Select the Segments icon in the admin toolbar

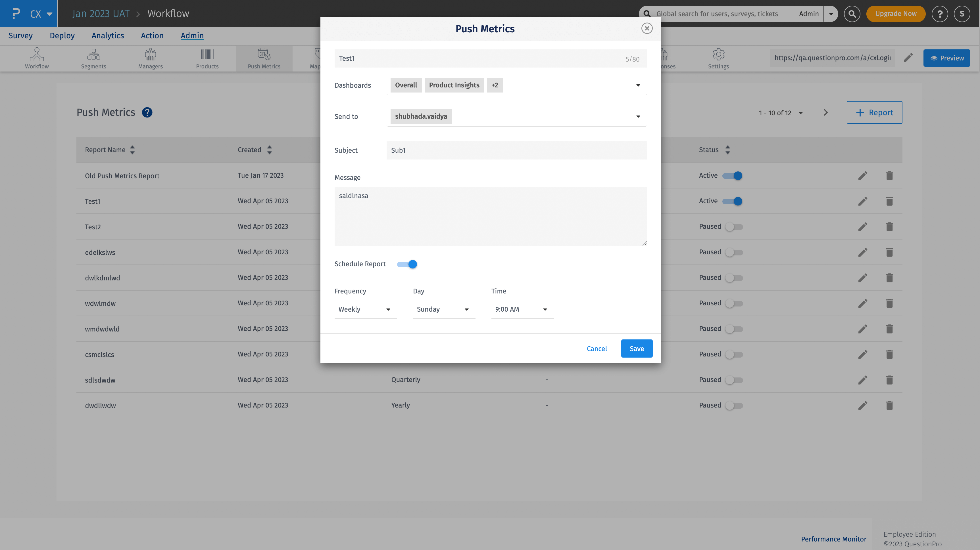[x=93, y=58]
